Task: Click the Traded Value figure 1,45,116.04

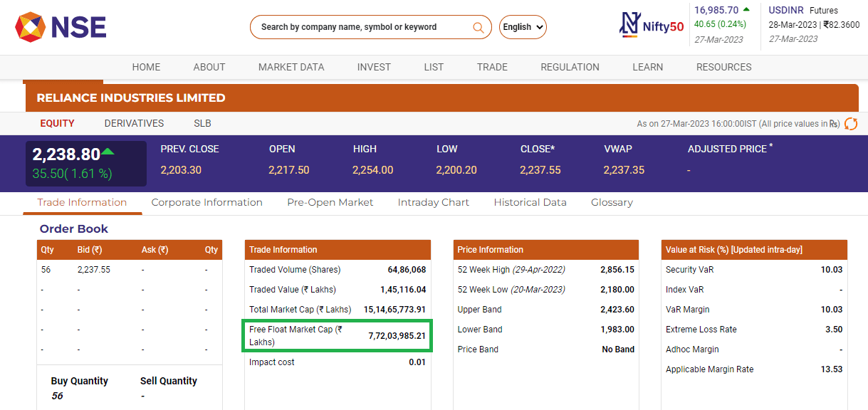Action: point(403,290)
